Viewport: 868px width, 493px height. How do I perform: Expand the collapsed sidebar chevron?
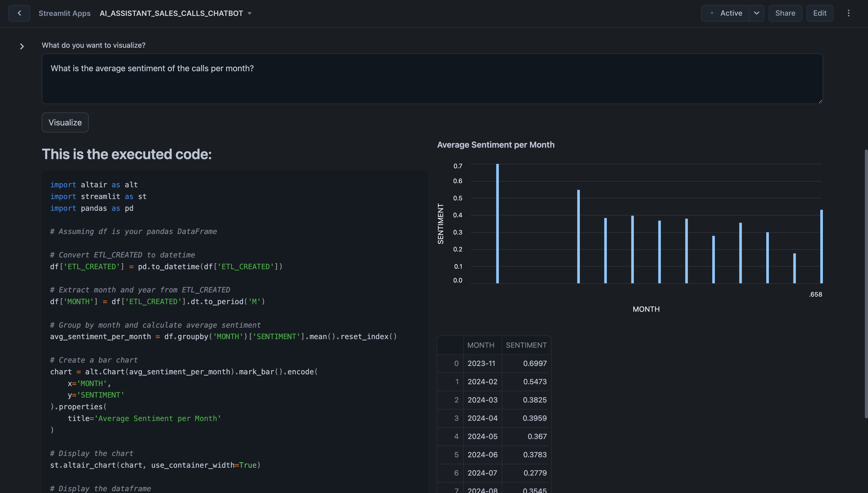click(x=22, y=46)
